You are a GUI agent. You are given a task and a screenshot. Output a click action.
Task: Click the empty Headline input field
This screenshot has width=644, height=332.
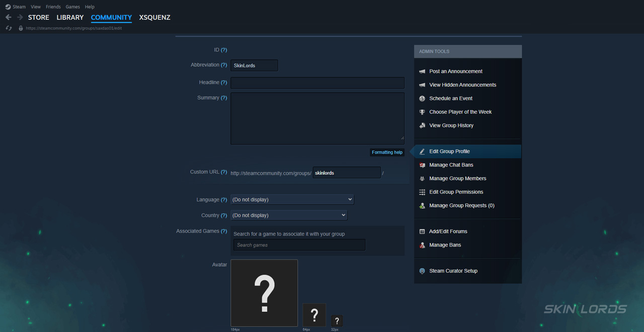click(x=317, y=83)
